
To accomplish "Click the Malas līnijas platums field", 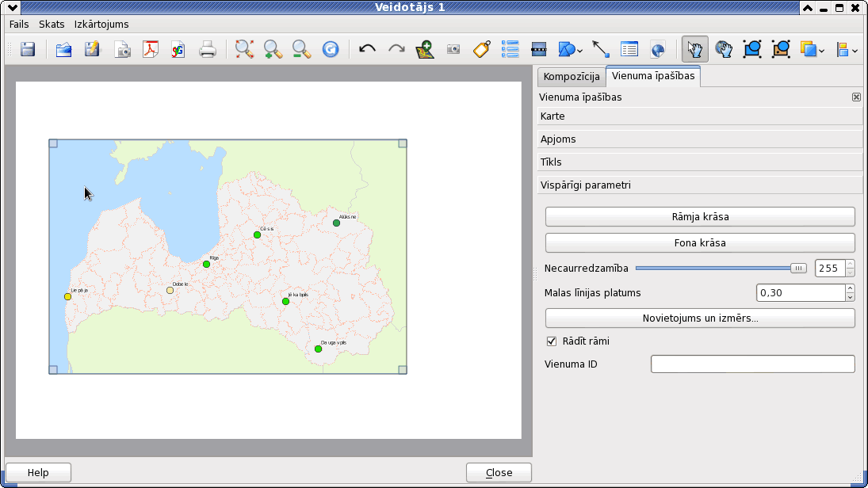I will click(x=801, y=292).
